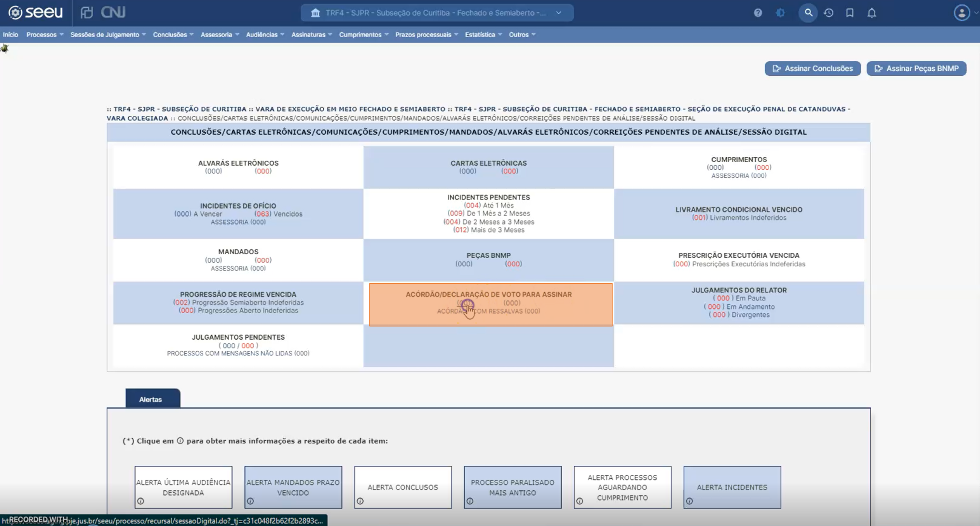Click the red (000) count under Cartas Eletrônicas
The image size is (980, 526).
tap(509, 171)
